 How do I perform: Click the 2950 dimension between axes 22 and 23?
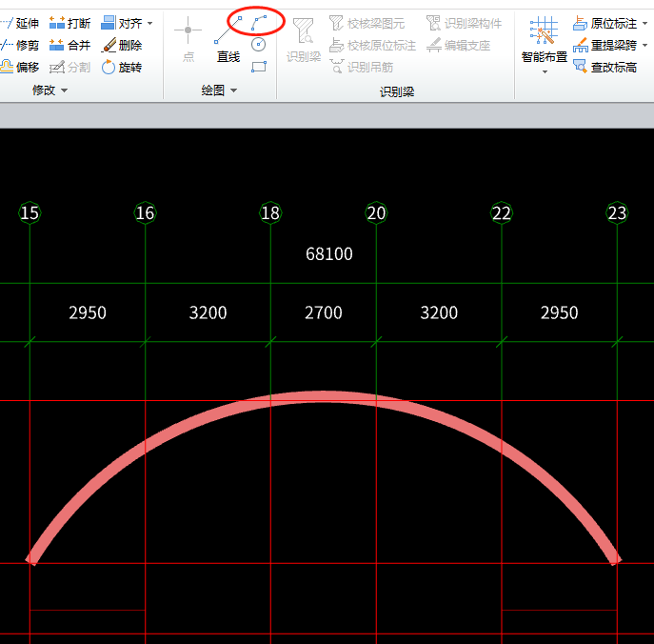tap(560, 312)
